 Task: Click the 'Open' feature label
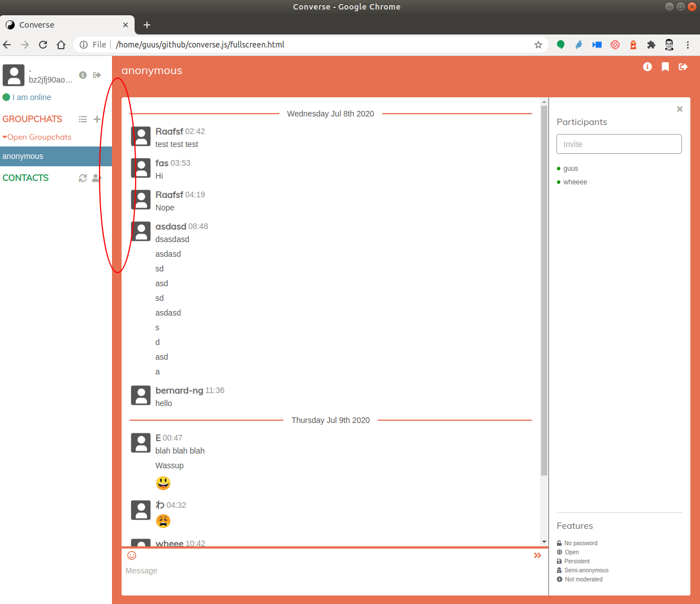[x=572, y=552]
